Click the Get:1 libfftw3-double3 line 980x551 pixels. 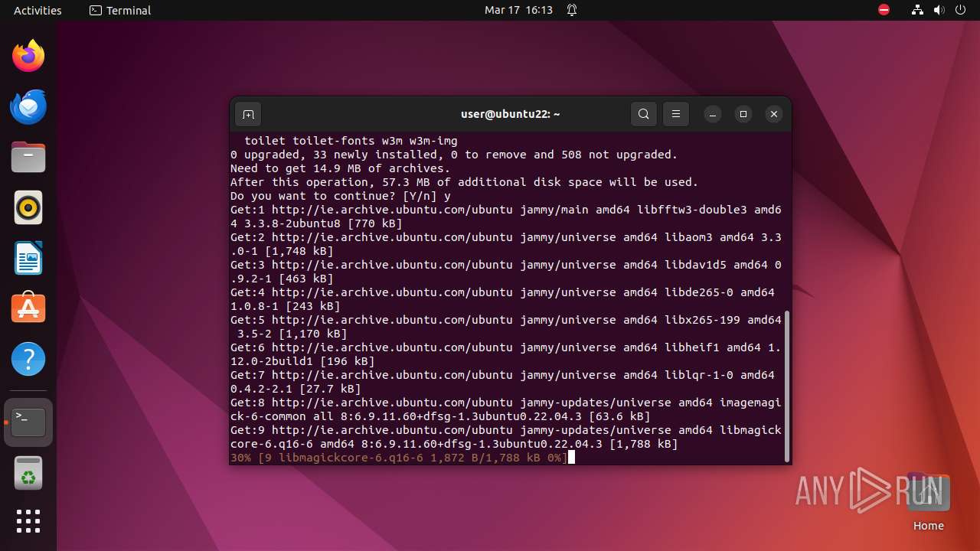tap(506, 217)
